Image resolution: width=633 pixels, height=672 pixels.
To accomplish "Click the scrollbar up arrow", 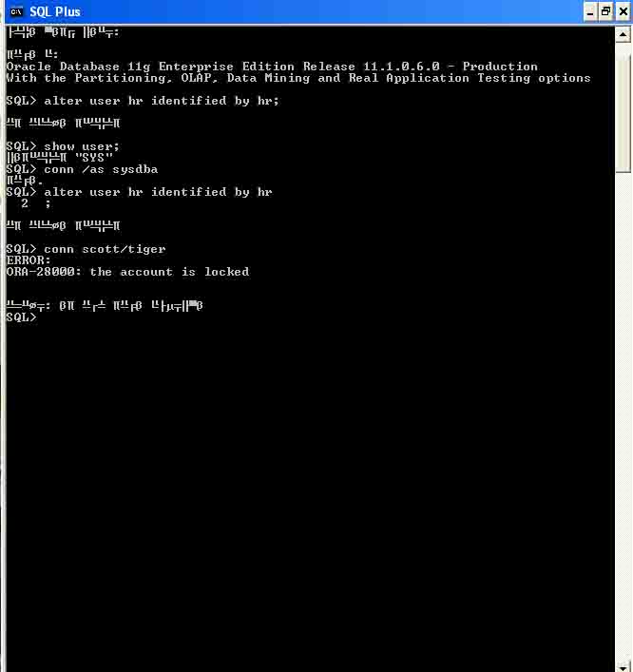I will (x=623, y=34).
